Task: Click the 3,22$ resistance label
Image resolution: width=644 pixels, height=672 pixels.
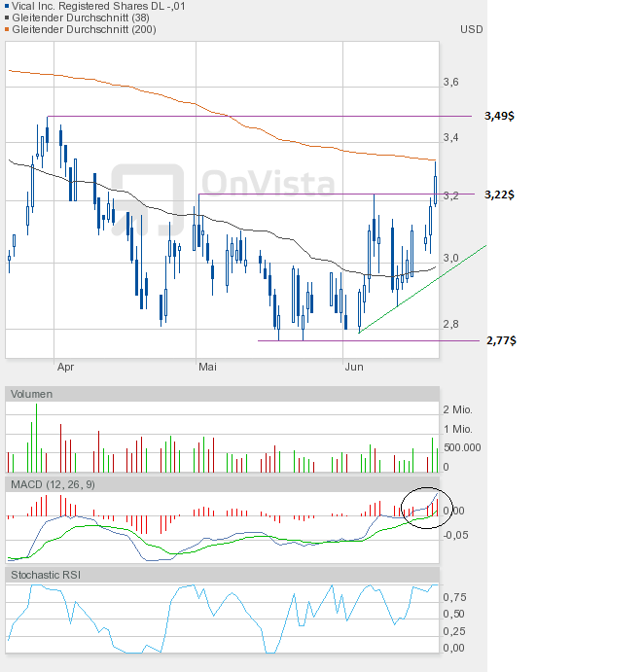Action: click(x=499, y=195)
